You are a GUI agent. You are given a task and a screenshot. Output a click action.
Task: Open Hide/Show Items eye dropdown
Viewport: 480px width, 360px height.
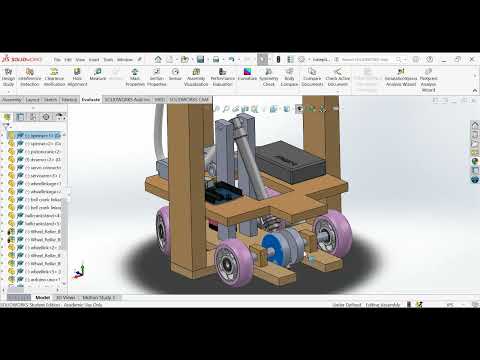pyautogui.click(x=299, y=109)
